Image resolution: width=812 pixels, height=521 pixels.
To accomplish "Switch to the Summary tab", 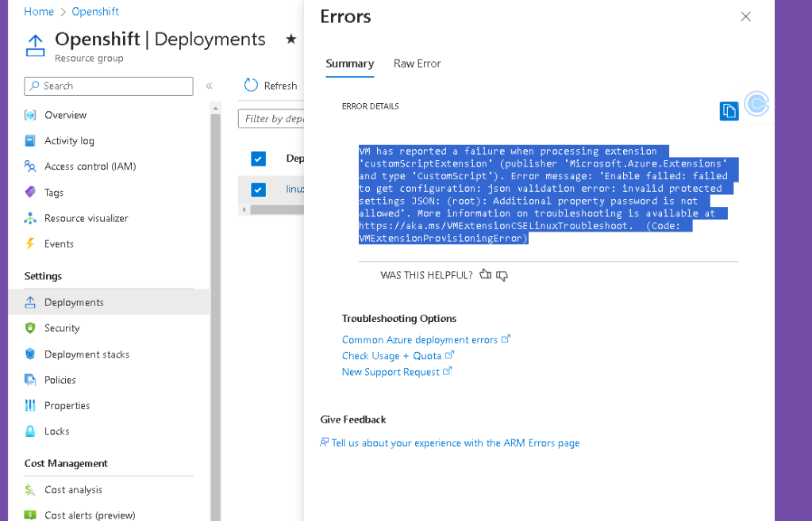I will coord(349,63).
